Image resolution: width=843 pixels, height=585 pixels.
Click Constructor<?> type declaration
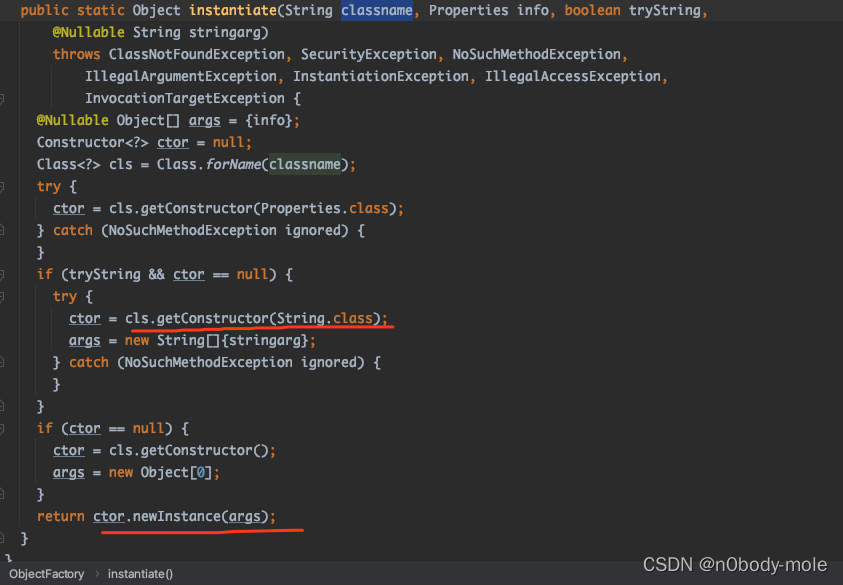(92, 142)
